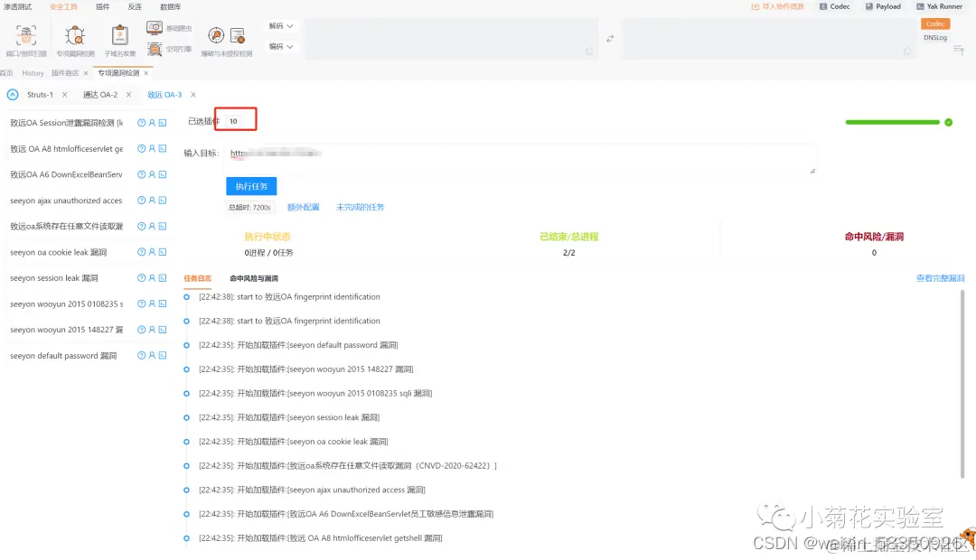The width and height of the screenshot is (976, 560).
Task: Expand the 编码 encode dropdown
Action: pyautogui.click(x=281, y=47)
